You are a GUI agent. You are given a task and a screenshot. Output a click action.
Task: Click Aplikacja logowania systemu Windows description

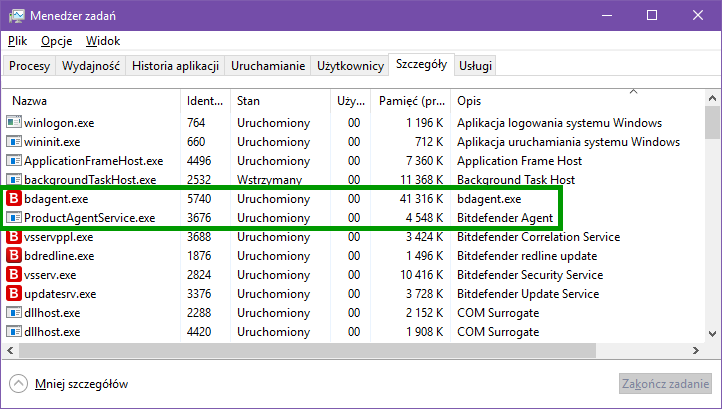559,123
